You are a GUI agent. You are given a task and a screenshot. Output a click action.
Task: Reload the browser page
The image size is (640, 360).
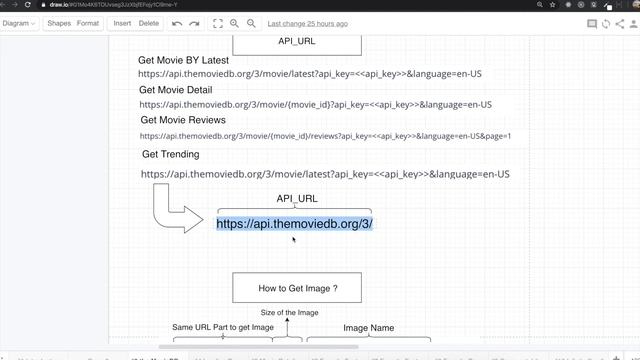pos(28,5)
